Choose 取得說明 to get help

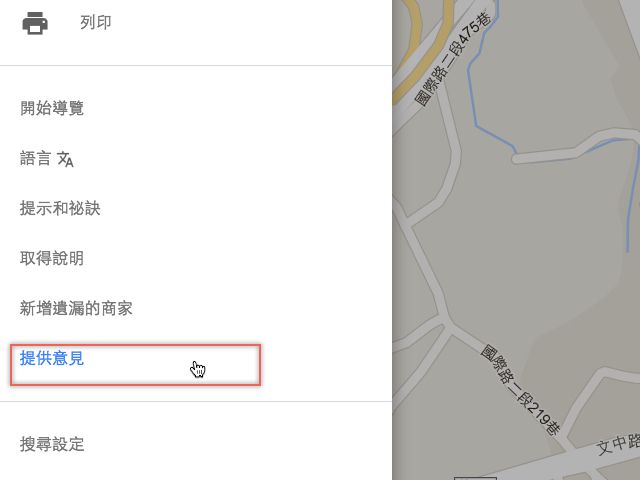point(52,258)
